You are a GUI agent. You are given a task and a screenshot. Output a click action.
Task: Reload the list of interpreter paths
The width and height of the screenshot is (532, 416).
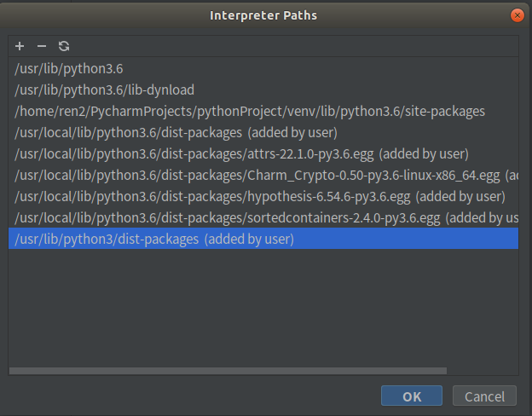point(64,46)
